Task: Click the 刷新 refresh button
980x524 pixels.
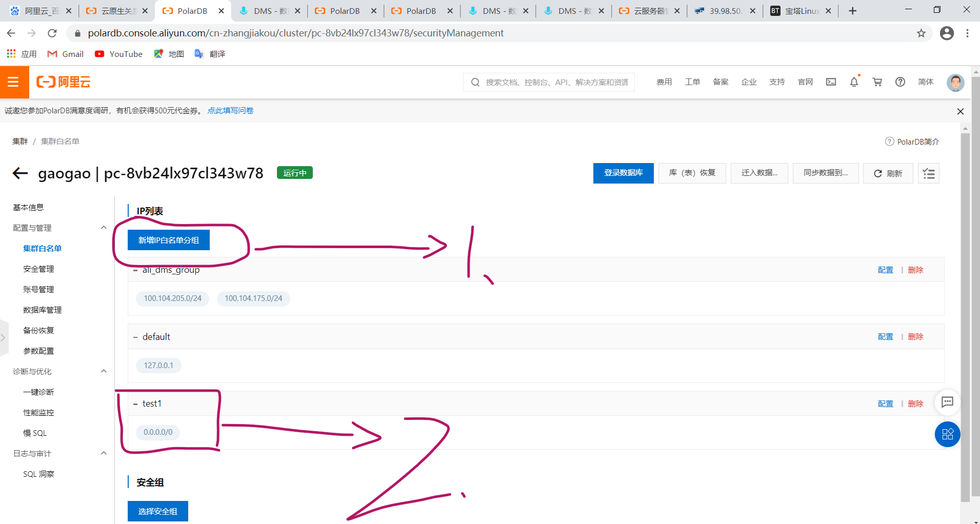Action: 888,173
